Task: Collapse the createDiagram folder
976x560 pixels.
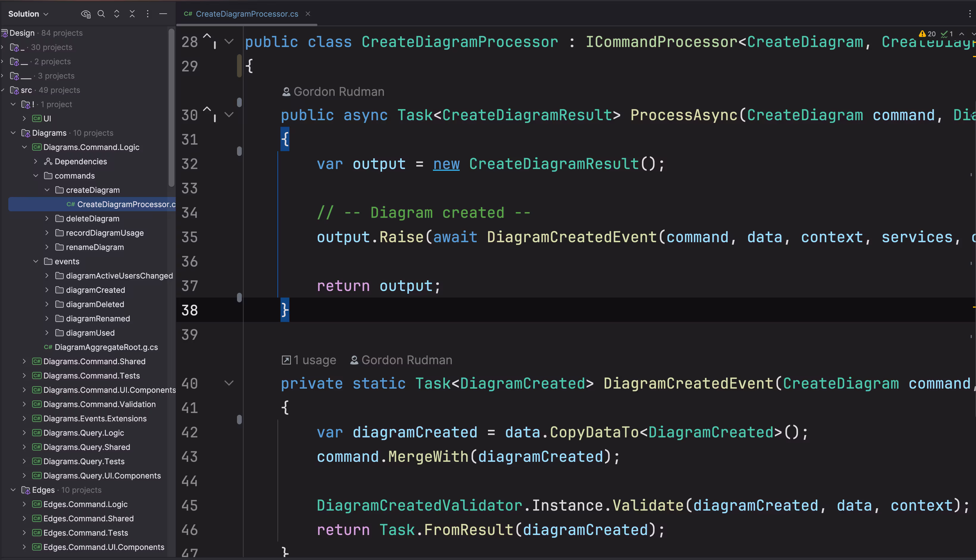Action: pyautogui.click(x=47, y=190)
